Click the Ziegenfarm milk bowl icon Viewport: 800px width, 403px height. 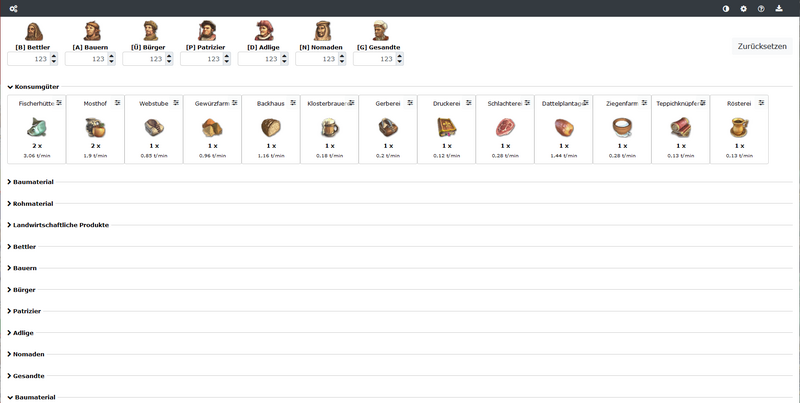622,127
